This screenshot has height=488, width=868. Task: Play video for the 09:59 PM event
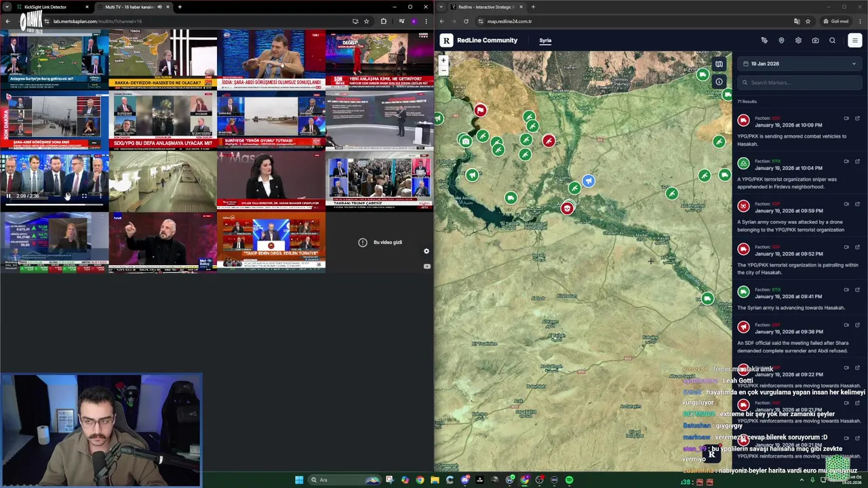click(846, 204)
